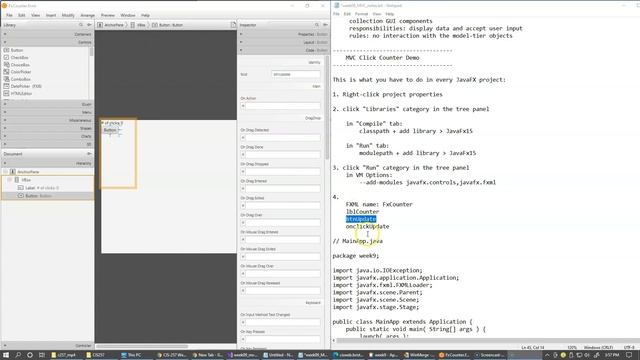Viewport: 640px width, 360px height.
Task: Click the fx:id input field
Action: click(x=296, y=74)
